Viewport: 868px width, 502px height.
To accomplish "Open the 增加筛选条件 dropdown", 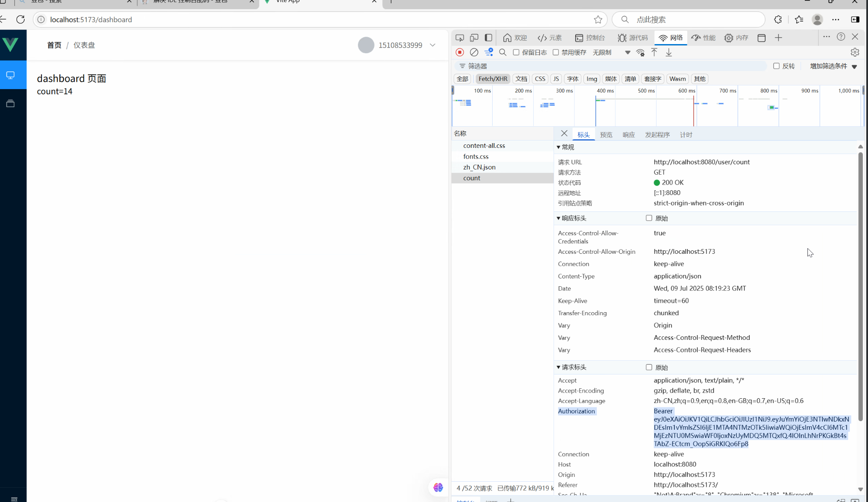I will tap(833, 66).
